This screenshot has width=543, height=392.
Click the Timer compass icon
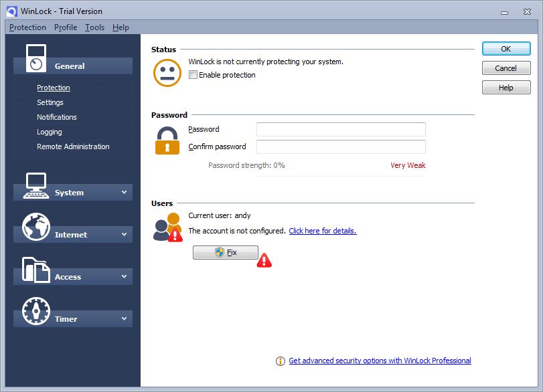pos(36,310)
